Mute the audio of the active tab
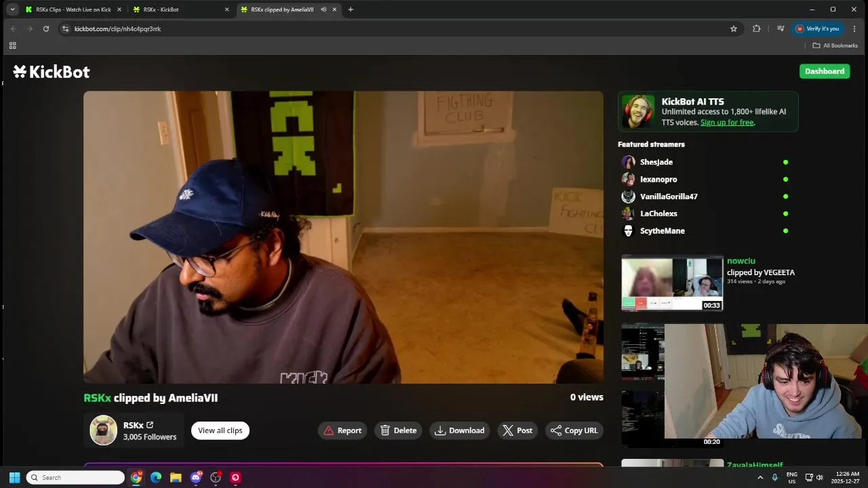This screenshot has height=488, width=868. pos(323,9)
